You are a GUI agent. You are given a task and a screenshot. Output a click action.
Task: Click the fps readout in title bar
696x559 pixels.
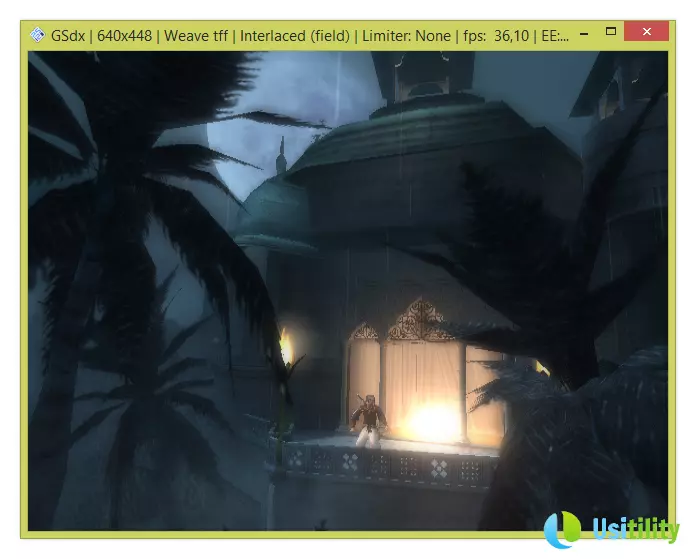[x=495, y=35]
